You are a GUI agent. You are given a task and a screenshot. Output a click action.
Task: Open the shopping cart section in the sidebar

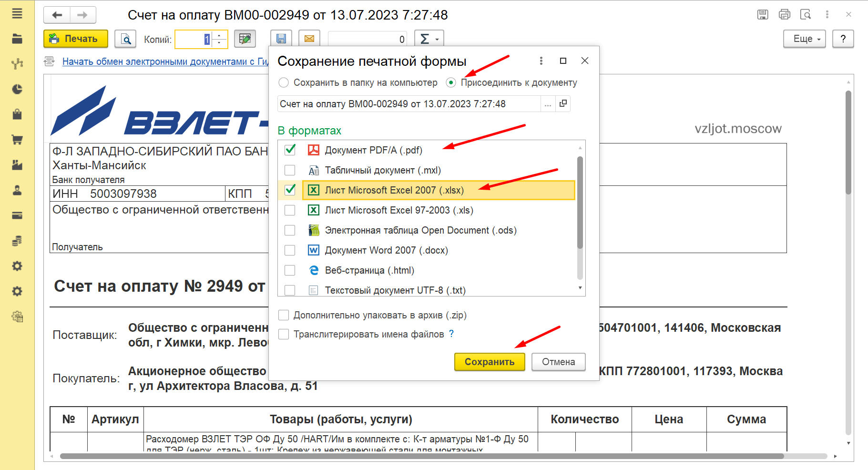click(x=17, y=140)
